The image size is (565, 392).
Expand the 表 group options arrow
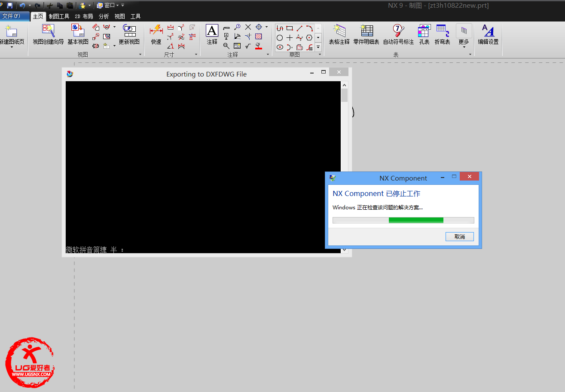(x=470, y=55)
